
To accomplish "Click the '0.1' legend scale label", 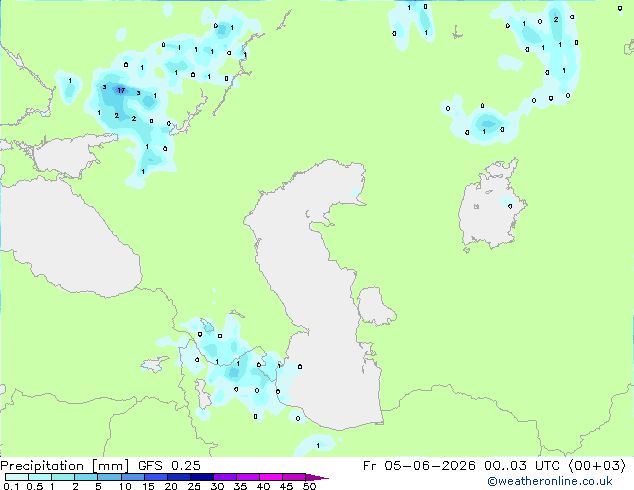I will click(x=11, y=486).
